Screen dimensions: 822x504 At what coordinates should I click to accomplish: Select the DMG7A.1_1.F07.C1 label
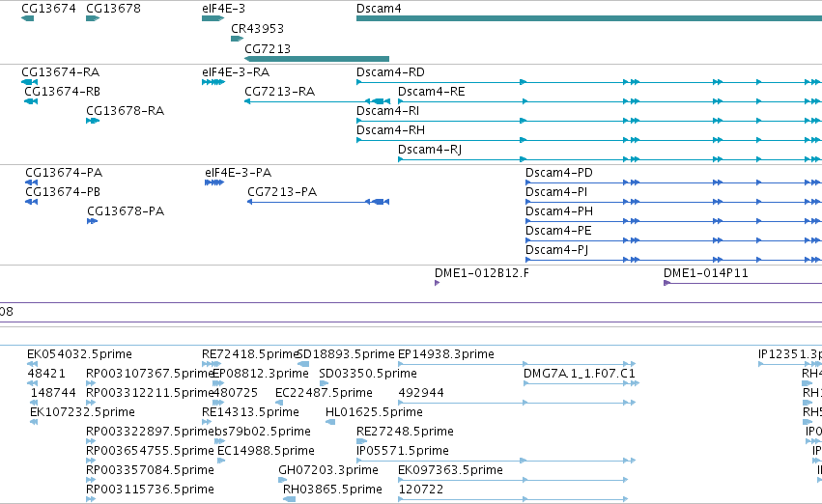tap(579, 374)
